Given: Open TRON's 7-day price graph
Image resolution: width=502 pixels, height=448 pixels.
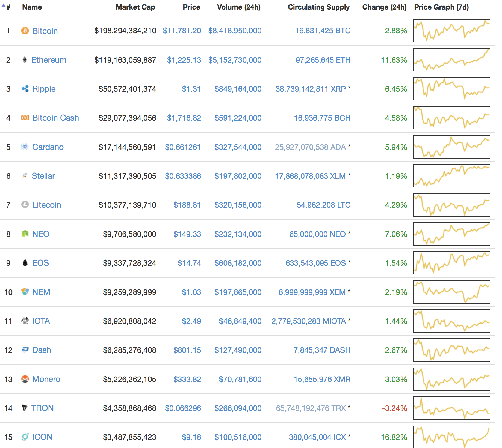Looking at the screenshot, I should [x=451, y=408].
